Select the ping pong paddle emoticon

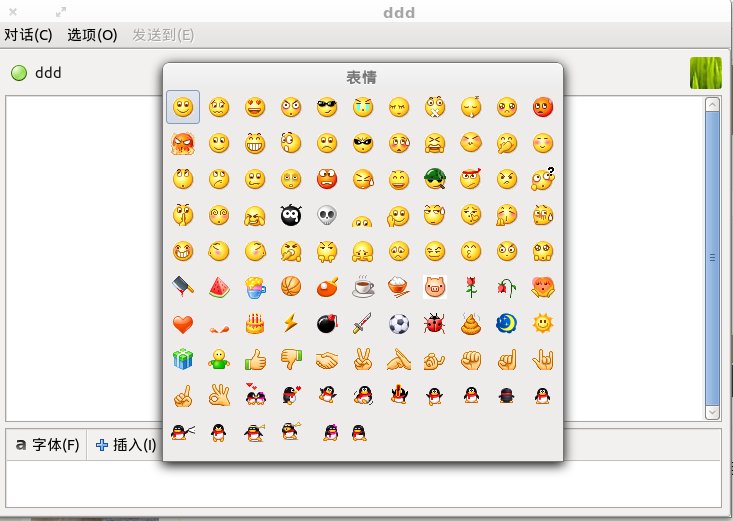click(327, 287)
